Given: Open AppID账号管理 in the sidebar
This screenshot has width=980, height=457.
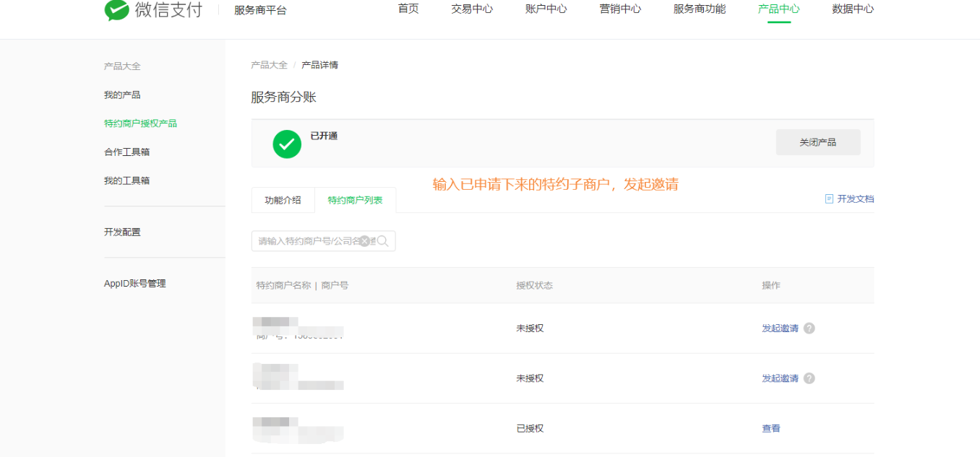Looking at the screenshot, I should (x=135, y=284).
